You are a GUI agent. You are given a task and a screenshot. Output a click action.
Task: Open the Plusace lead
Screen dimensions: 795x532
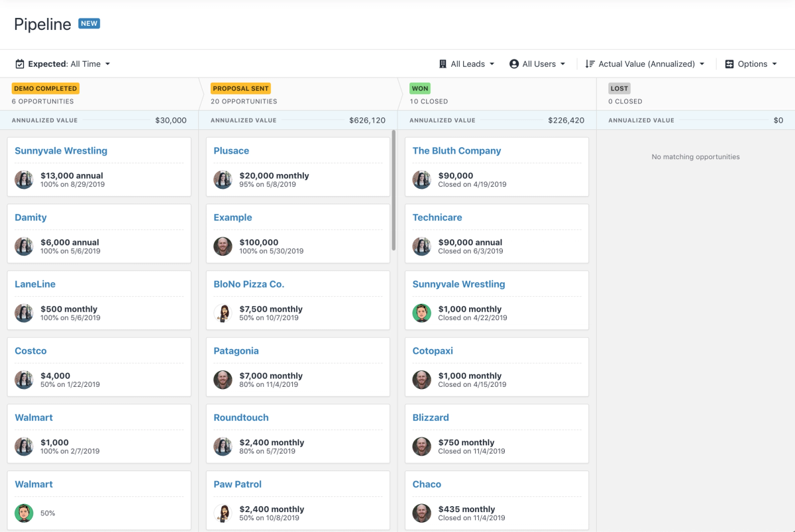[x=231, y=150]
